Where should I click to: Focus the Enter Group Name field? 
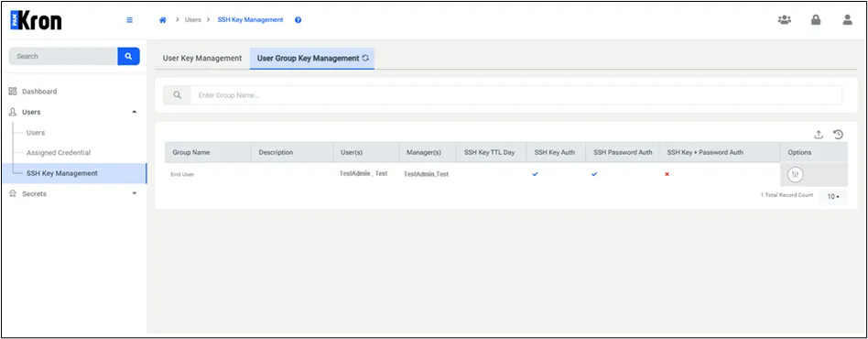[516, 95]
